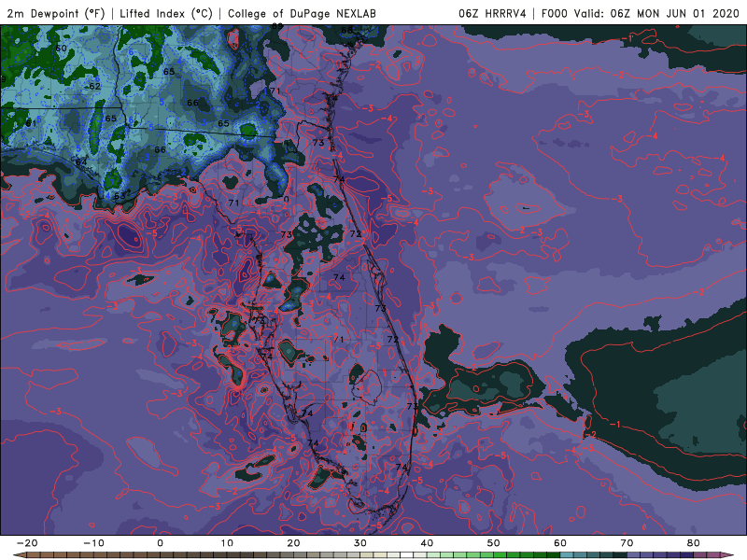The image size is (747, 560).
Task: Click the '62' dewpoint value on the map
Action: point(95,86)
